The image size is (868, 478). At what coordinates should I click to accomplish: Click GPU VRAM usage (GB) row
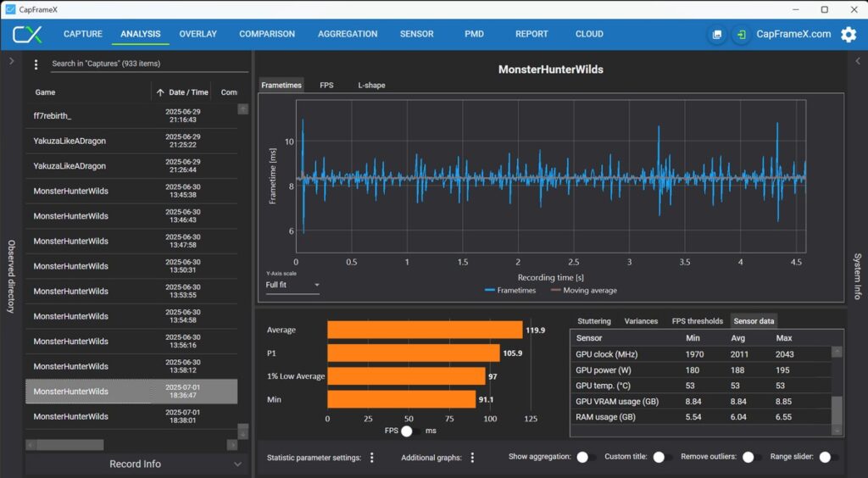[701, 402]
